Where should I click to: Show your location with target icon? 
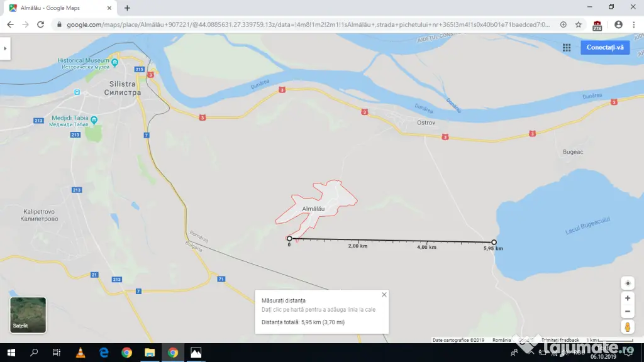point(627,283)
